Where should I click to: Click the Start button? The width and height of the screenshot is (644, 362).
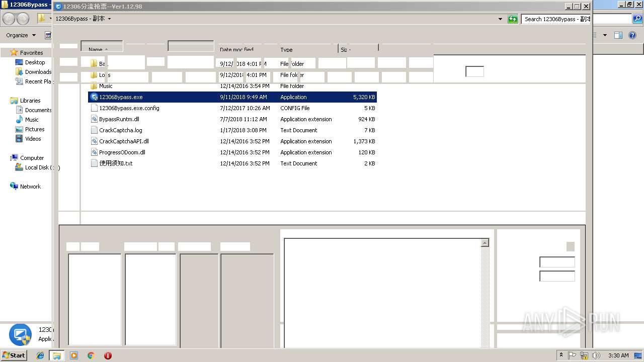(14, 355)
